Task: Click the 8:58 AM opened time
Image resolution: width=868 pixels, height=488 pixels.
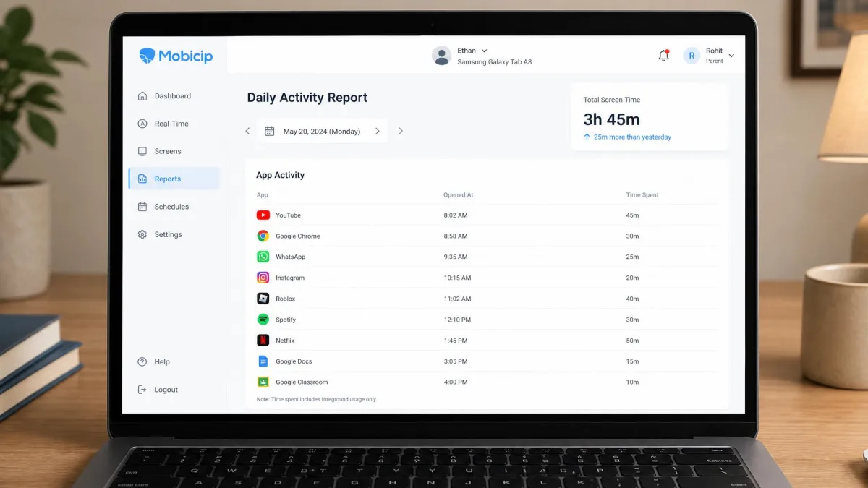Action: point(456,236)
